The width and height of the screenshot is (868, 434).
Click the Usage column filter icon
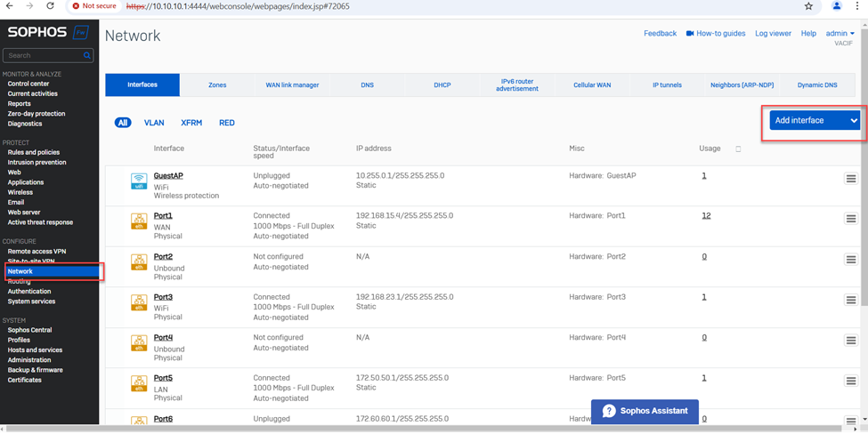coord(738,149)
